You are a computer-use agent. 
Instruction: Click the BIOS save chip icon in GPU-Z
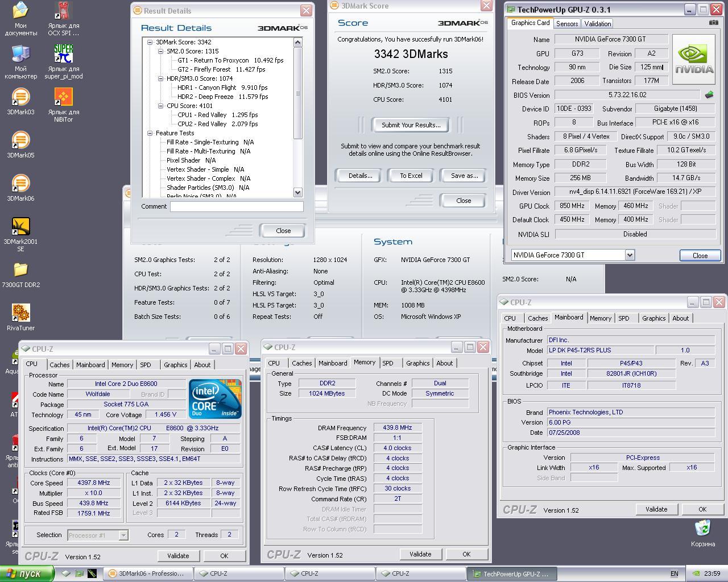(x=709, y=95)
